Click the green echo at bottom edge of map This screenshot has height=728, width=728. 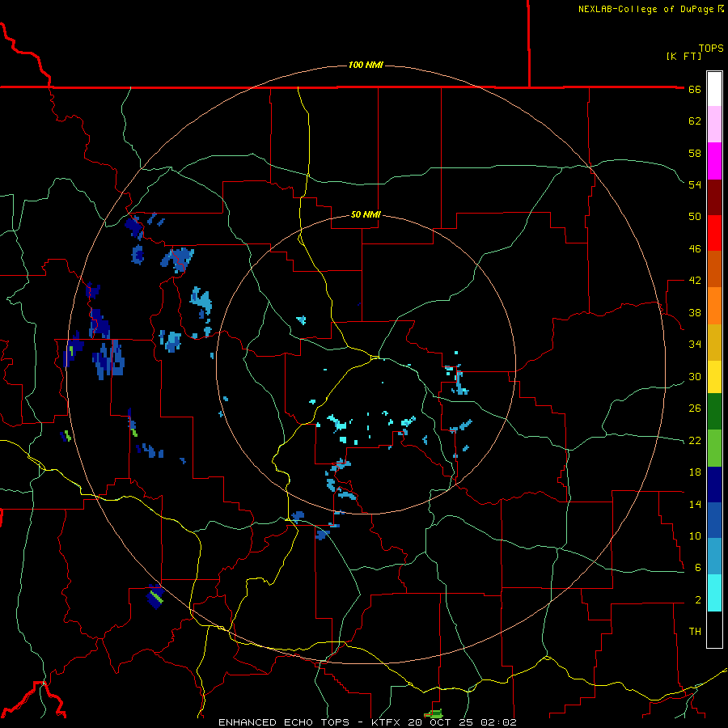[x=434, y=713]
